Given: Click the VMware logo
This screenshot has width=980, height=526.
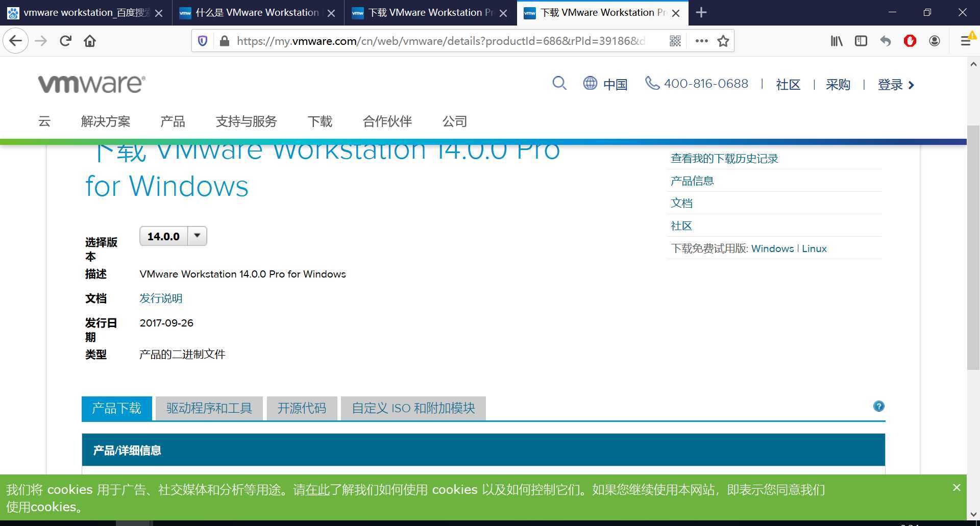Looking at the screenshot, I should click(92, 84).
